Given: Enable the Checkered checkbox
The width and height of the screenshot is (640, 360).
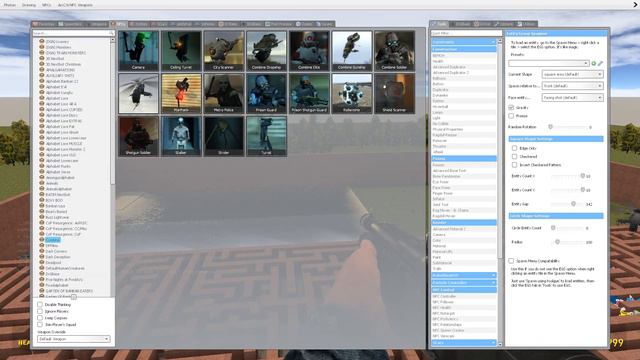Looking at the screenshot, I should click(x=514, y=156).
